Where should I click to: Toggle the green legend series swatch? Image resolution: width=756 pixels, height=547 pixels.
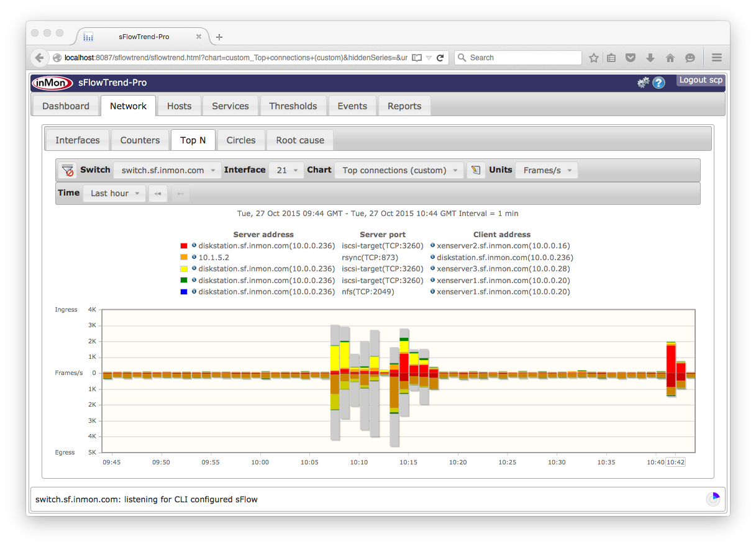pyautogui.click(x=184, y=281)
